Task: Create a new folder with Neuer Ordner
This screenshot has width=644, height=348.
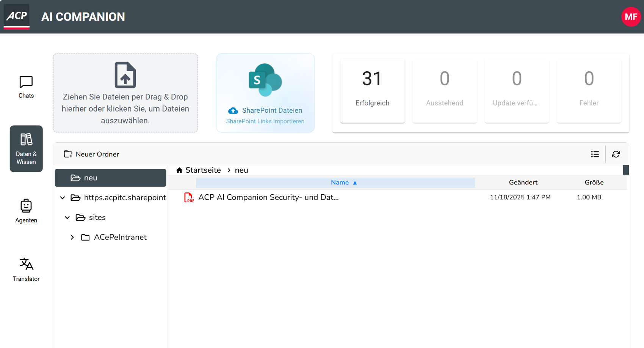Action: (x=91, y=154)
